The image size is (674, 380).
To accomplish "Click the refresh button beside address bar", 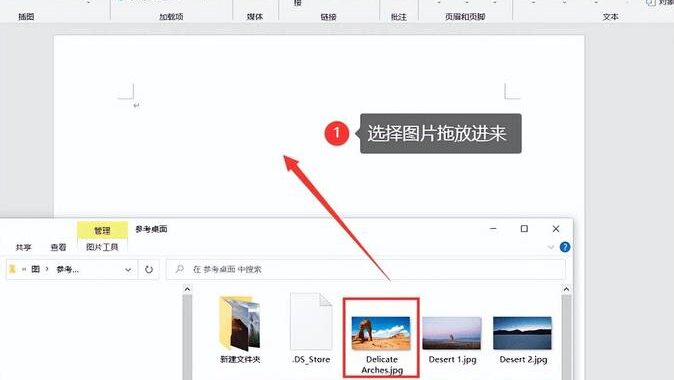I will point(149,270).
